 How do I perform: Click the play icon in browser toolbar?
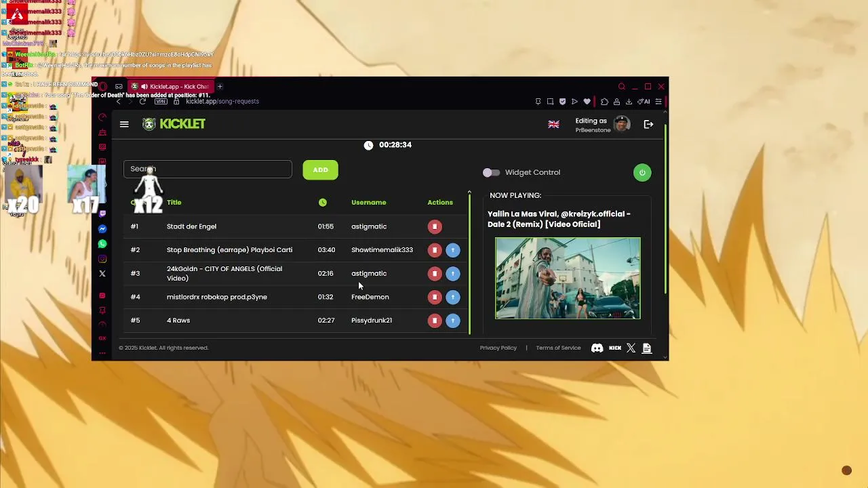click(x=574, y=102)
